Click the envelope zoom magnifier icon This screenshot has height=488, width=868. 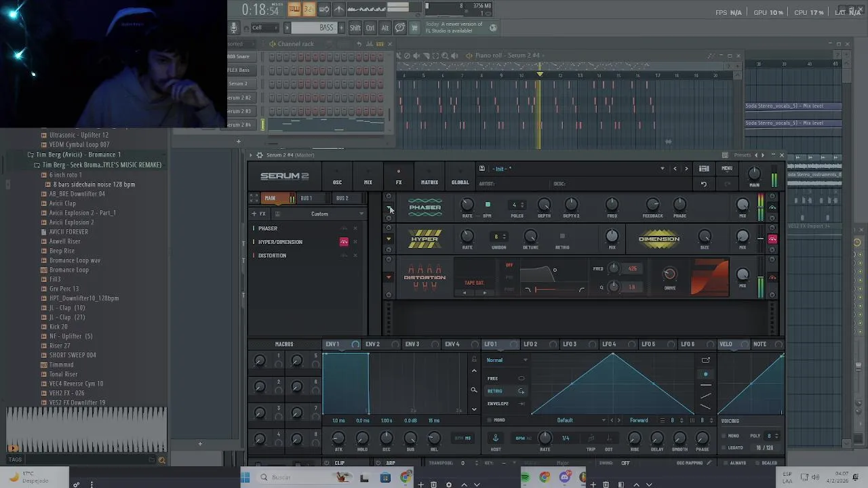(x=474, y=390)
